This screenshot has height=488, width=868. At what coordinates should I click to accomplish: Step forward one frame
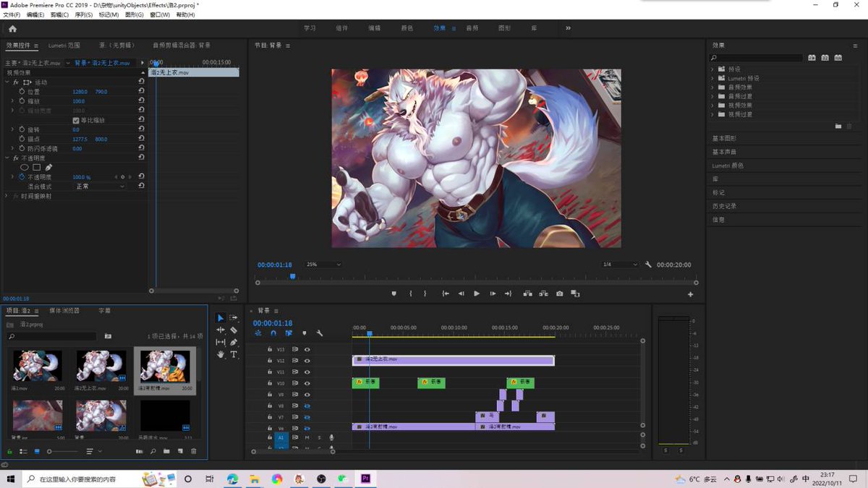493,294
